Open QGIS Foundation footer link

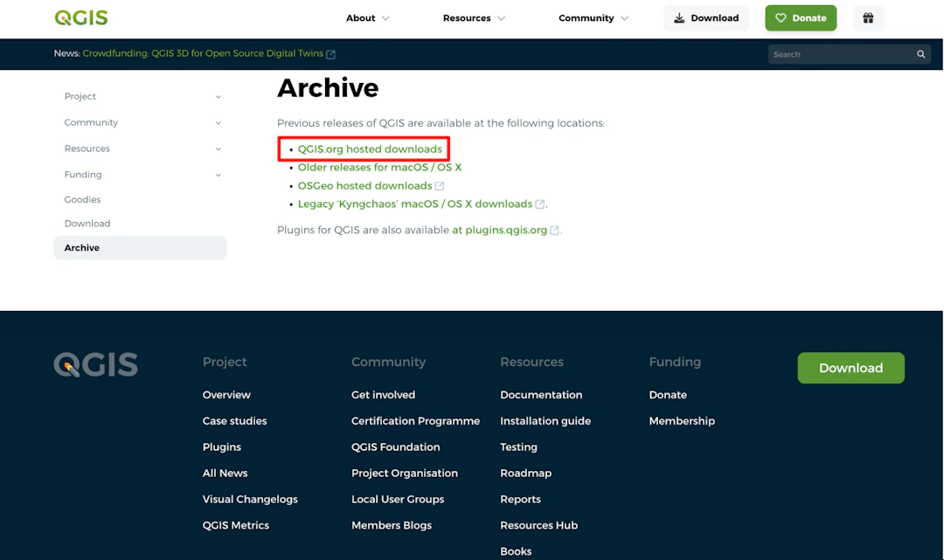(x=396, y=447)
